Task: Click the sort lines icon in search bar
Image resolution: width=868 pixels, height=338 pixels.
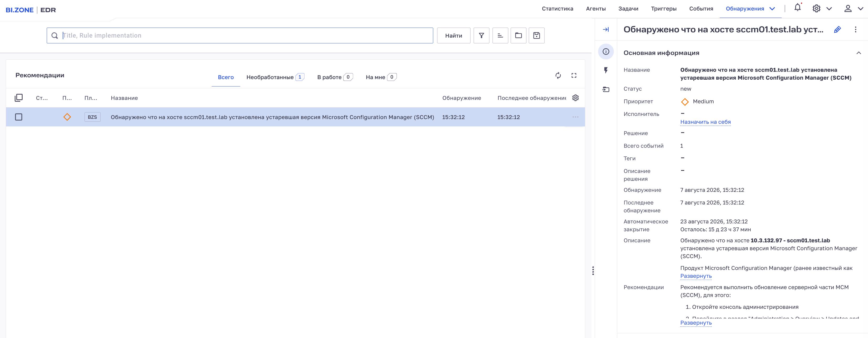Action: (x=500, y=35)
